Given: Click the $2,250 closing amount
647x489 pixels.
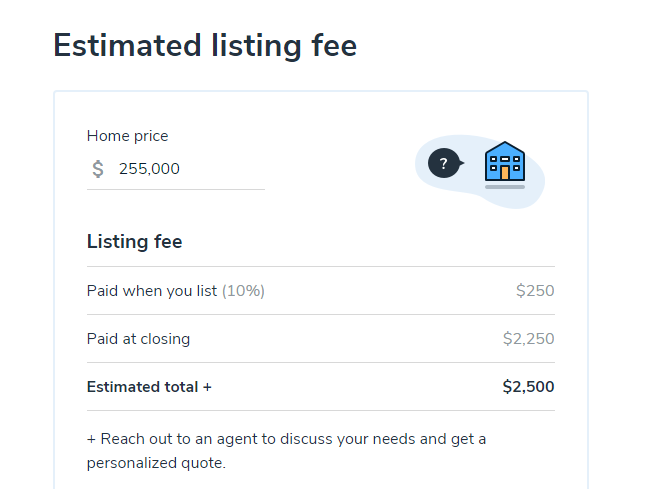Looking at the screenshot, I should pos(528,339).
